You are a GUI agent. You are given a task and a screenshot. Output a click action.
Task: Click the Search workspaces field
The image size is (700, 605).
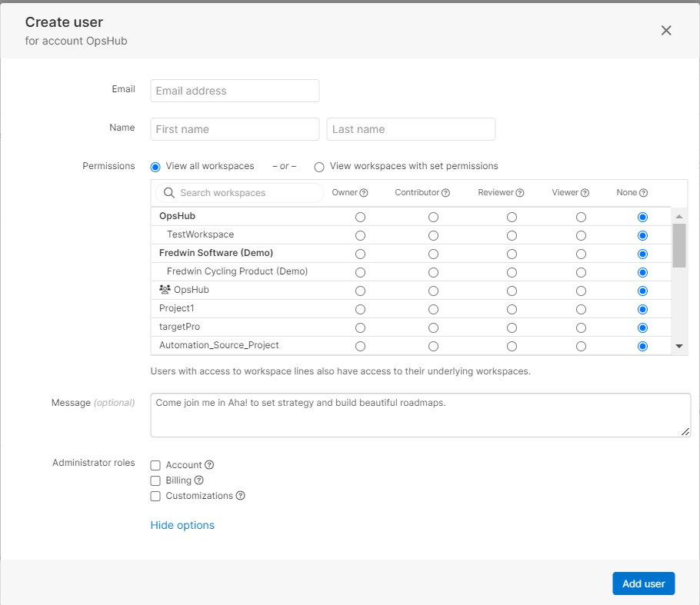(x=246, y=193)
